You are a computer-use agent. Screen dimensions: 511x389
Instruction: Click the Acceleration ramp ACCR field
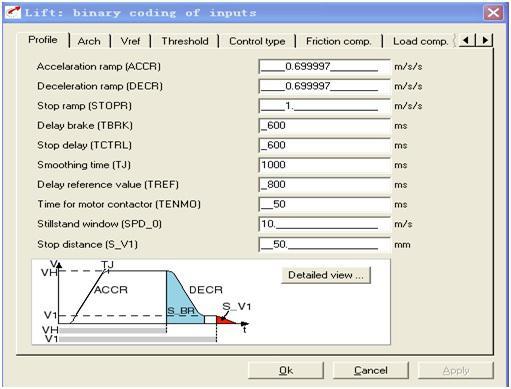[x=324, y=67]
